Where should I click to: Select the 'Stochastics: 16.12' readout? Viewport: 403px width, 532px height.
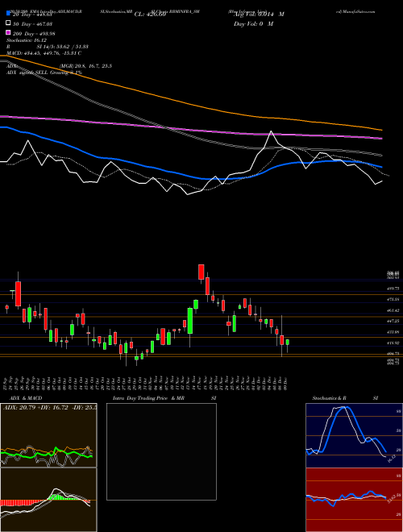pyautogui.click(x=28, y=40)
